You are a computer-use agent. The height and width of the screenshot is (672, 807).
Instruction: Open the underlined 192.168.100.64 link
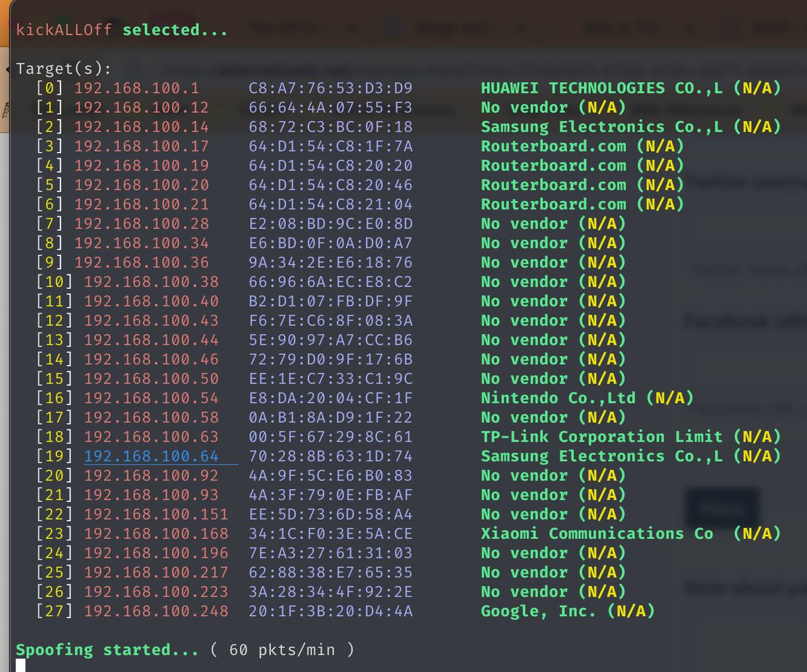coord(151,456)
